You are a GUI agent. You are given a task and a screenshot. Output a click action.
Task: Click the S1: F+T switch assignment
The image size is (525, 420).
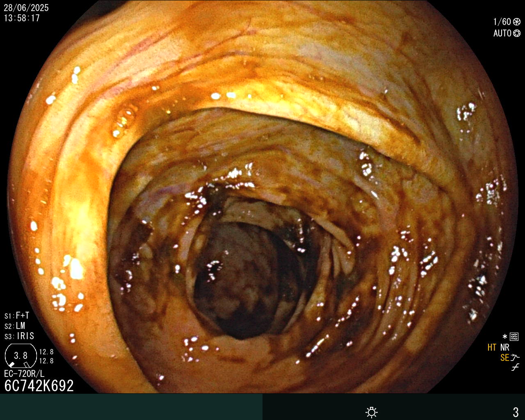coord(17,315)
